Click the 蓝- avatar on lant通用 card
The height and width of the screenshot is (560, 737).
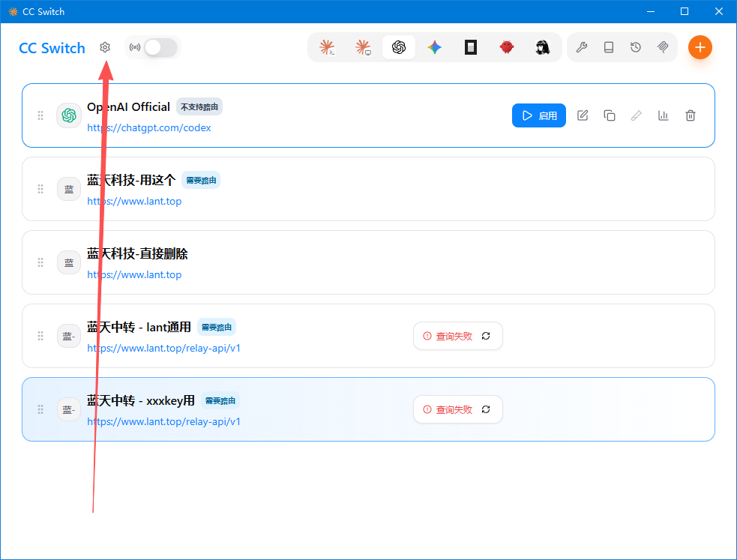pyautogui.click(x=69, y=336)
